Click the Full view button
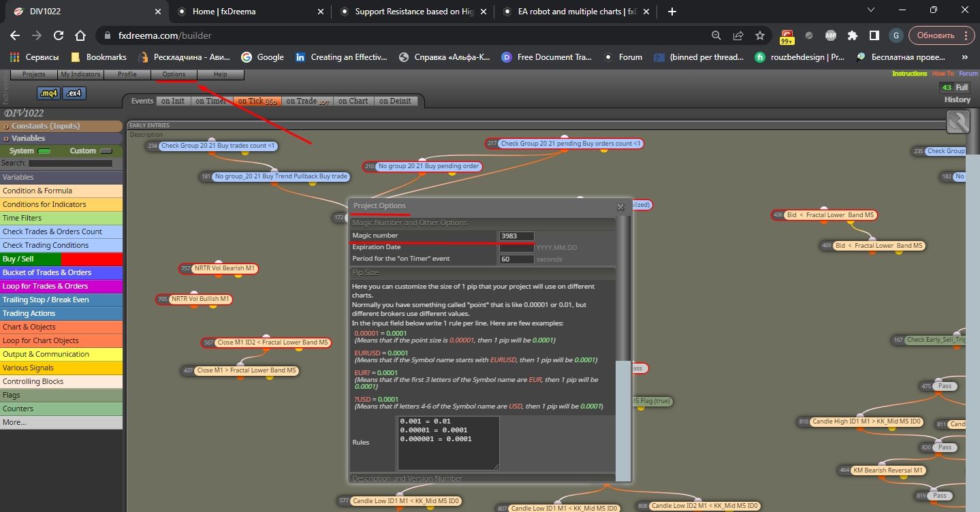Image resolution: width=980 pixels, height=512 pixels. [962, 87]
